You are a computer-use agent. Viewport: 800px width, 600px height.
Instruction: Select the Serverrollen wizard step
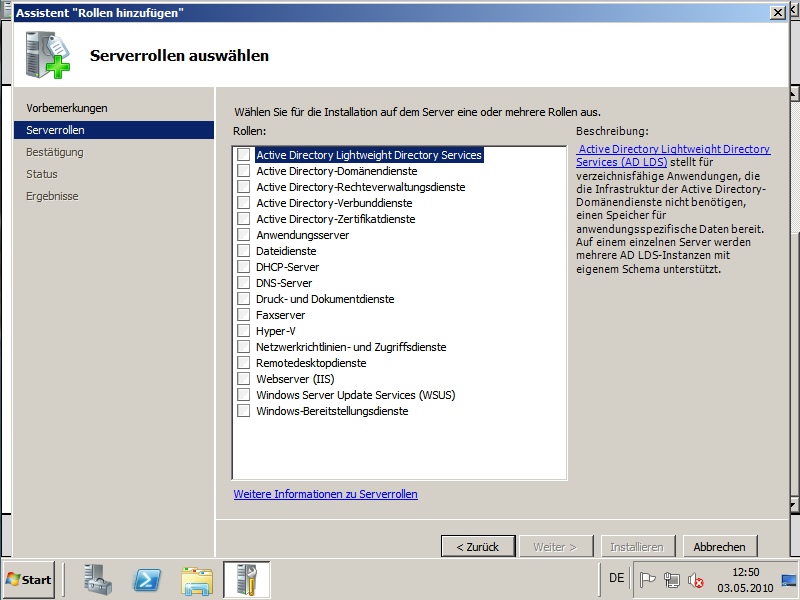[x=114, y=130]
